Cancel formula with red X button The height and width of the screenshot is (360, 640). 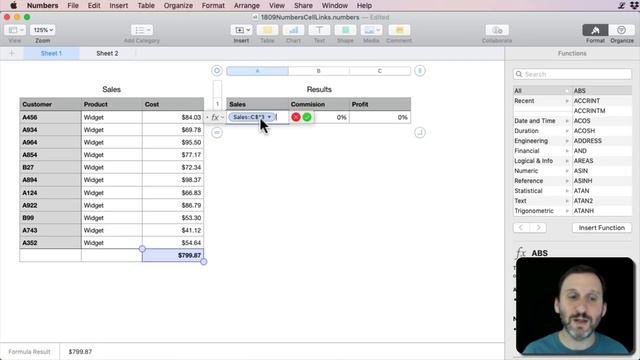click(x=296, y=117)
